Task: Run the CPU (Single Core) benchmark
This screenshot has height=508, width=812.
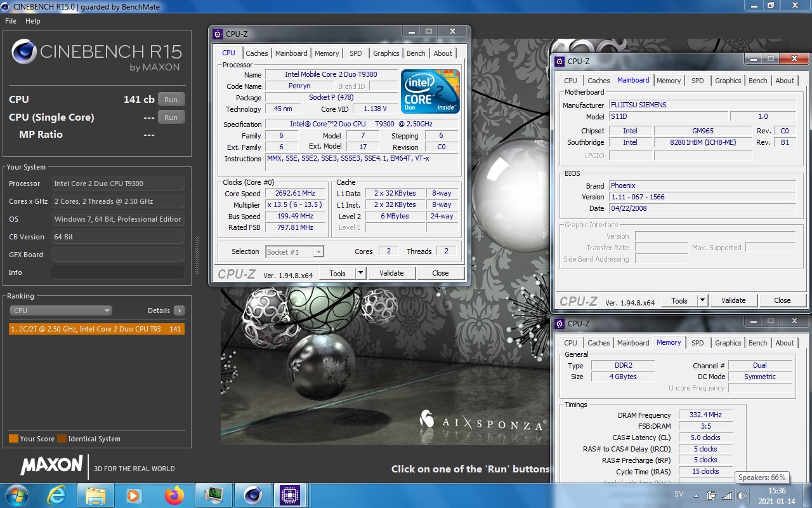Action: click(x=171, y=117)
